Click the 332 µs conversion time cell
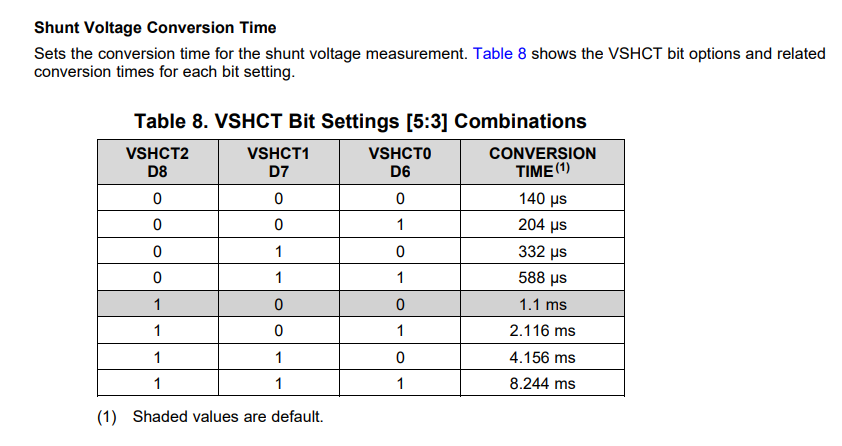The height and width of the screenshot is (446, 842). 542,251
